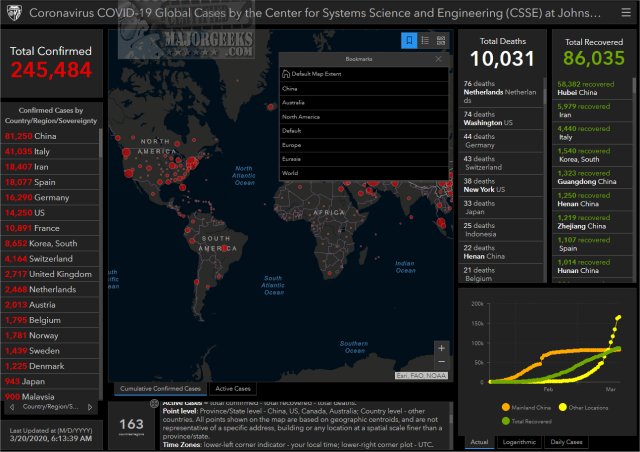Select 33 deaths Japan entry
The width and height of the screenshot is (640, 452).
coord(501,207)
